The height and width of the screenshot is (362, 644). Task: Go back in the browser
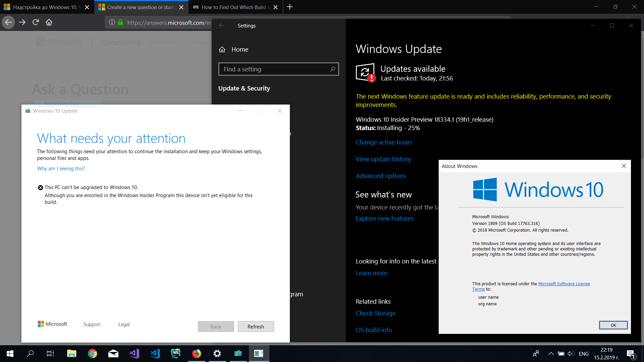[8, 22]
